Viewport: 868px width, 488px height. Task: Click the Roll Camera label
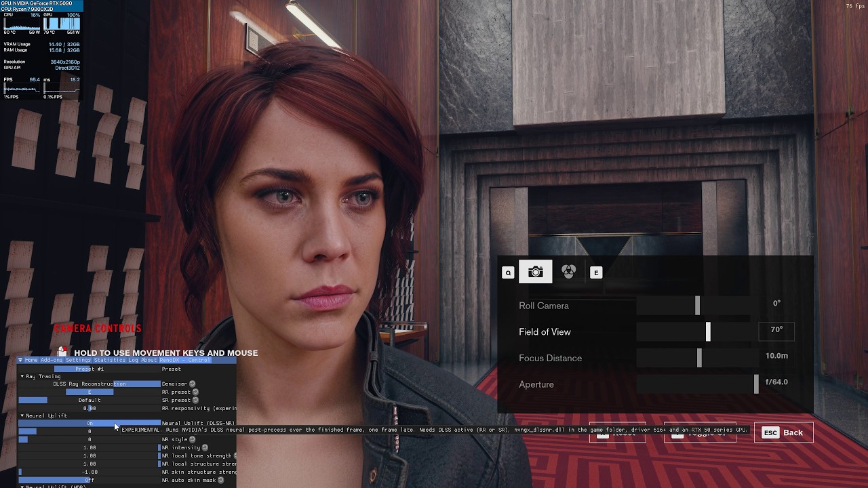(544, 306)
